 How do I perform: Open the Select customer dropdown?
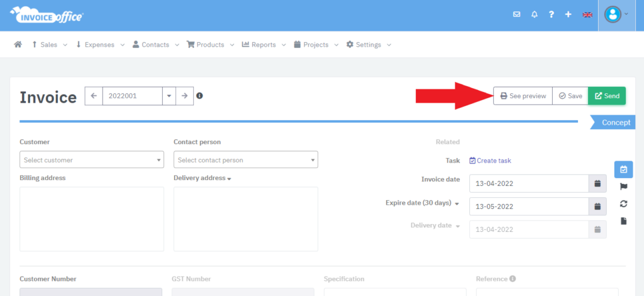coord(92,159)
